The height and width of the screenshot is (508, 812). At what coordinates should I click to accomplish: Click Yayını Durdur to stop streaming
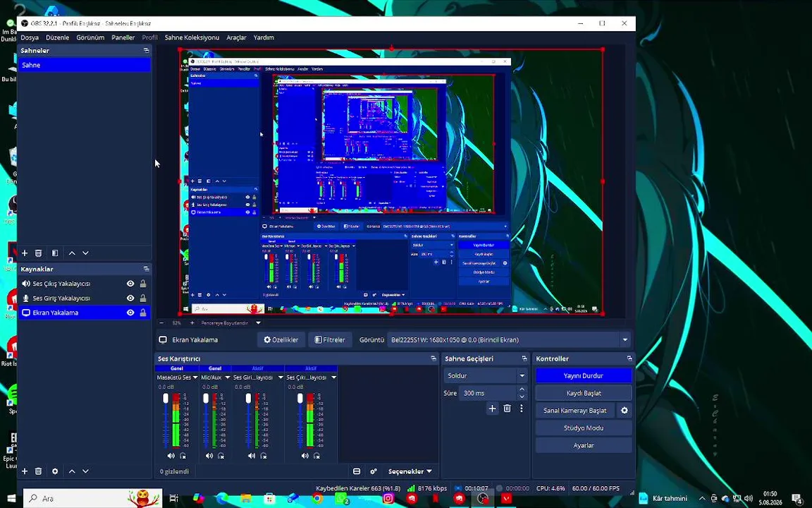tap(584, 375)
